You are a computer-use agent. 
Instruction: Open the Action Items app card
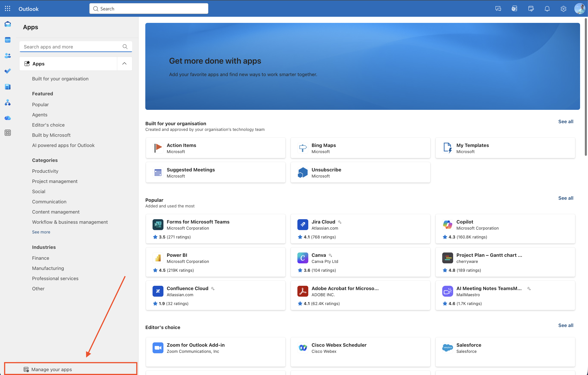click(215, 148)
